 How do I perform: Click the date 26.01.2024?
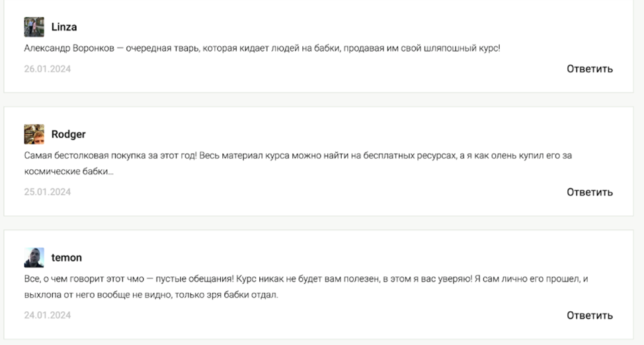47,69
